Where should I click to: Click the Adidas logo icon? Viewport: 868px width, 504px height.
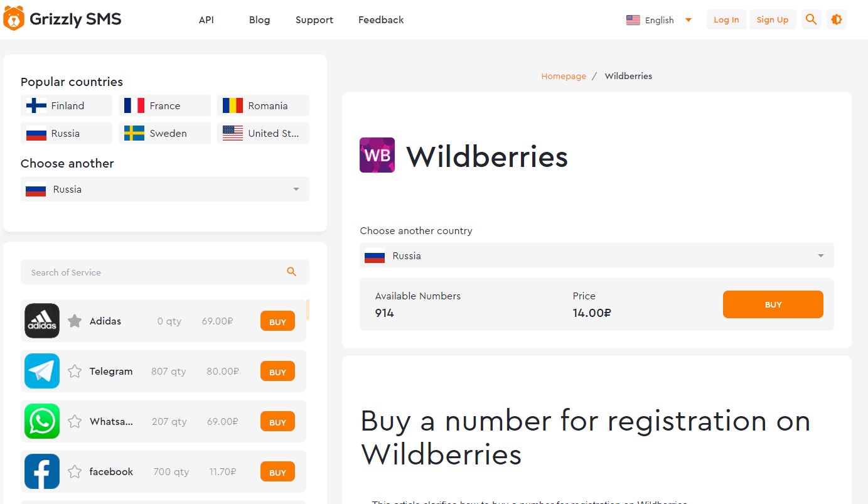42,321
